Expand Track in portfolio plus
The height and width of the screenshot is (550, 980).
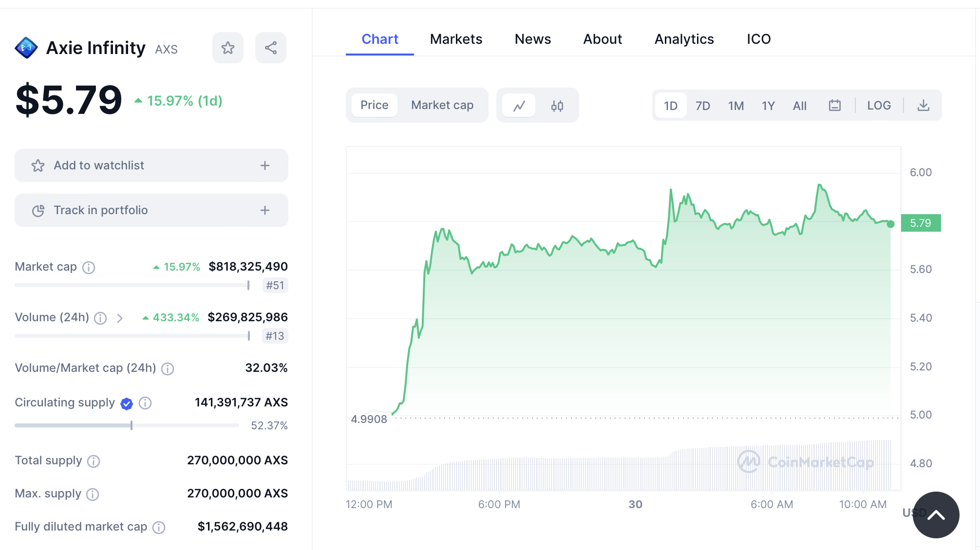coord(264,210)
